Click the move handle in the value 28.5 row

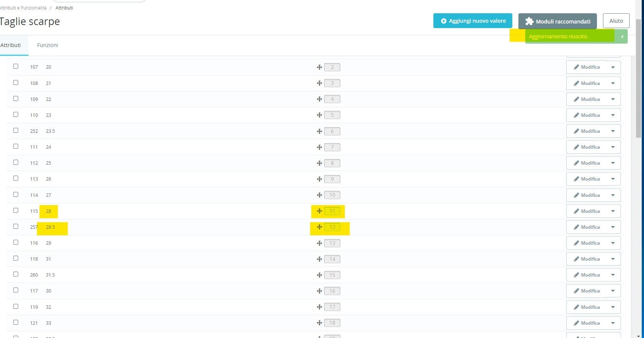(x=319, y=227)
